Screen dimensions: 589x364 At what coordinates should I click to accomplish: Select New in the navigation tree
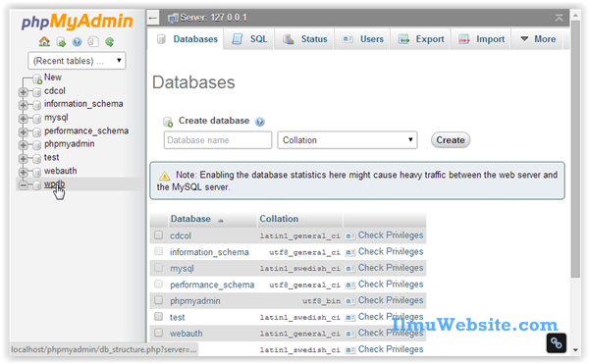53,78
